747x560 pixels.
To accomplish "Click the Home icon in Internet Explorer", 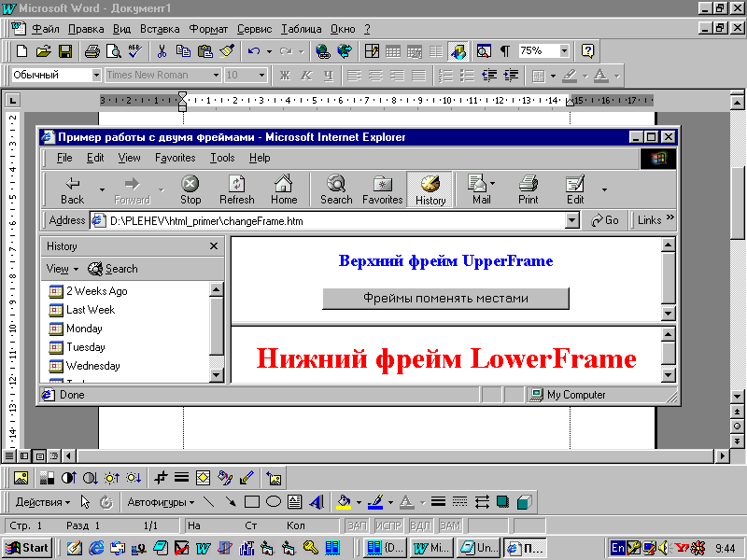I will [x=284, y=189].
